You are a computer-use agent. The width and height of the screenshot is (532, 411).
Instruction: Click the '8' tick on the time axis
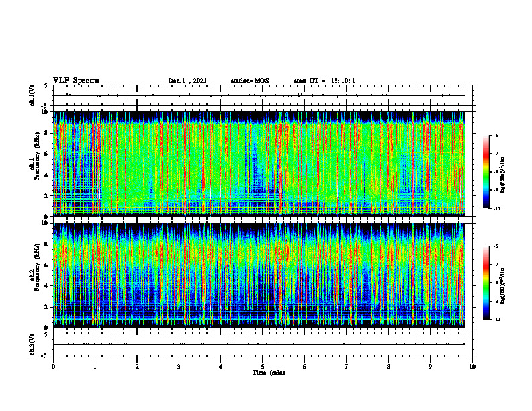point(388,367)
